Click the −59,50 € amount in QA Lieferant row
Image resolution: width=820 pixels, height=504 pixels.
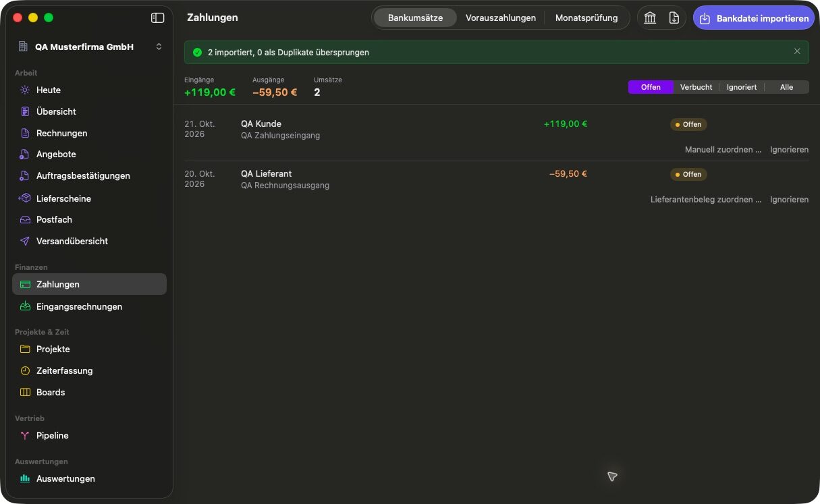pyautogui.click(x=568, y=174)
